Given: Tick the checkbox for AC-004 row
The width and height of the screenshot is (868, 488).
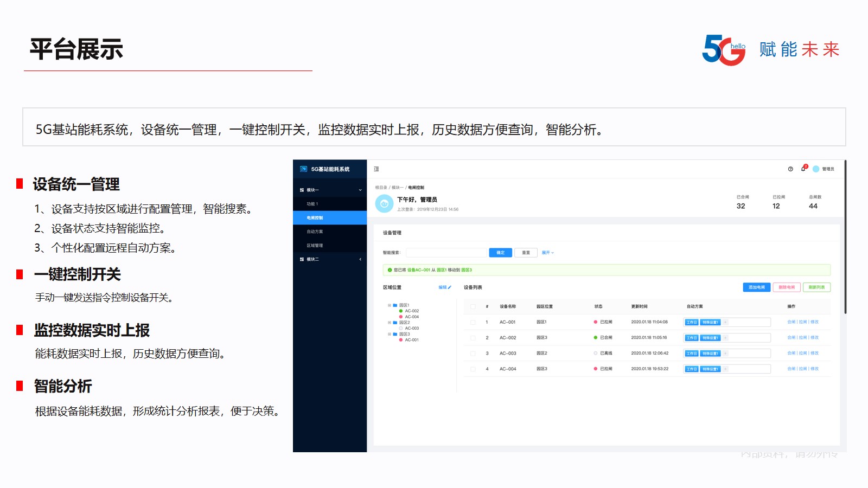Looking at the screenshot, I should click(x=473, y=369).
